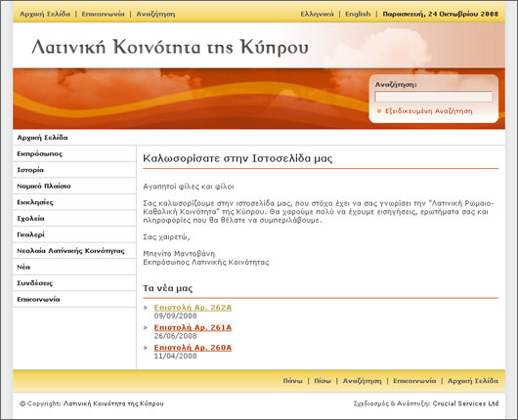The width and height of the screenshot is (518, 420).
Task: Select Εκπρόσωπος in the sidebar menu
Action: coord(40,154)
